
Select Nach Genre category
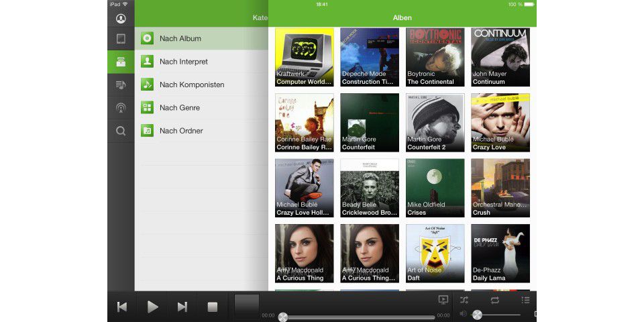point(201,107)
